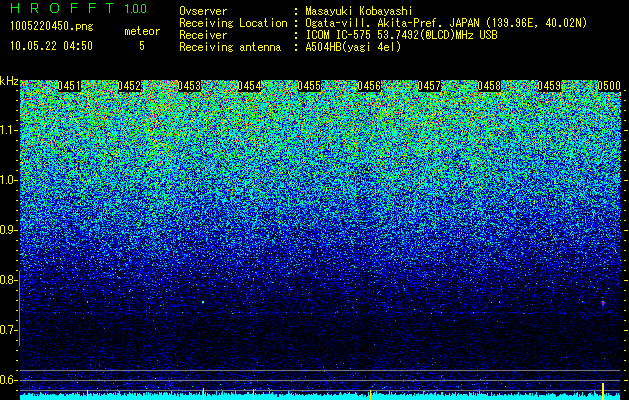The height and width of the screenshot is (400, 629).
Task: Click the Receiving antenna label
Action: click(230, 47)
